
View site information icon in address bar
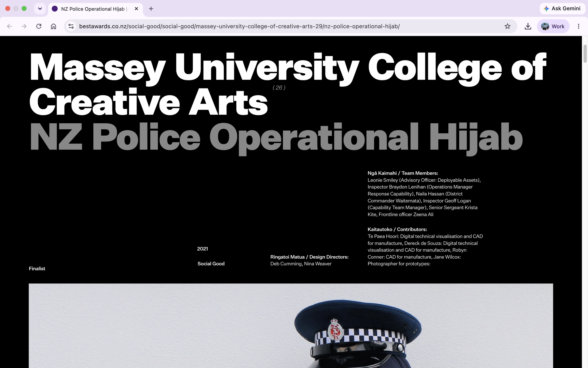[x=71, y=26]
